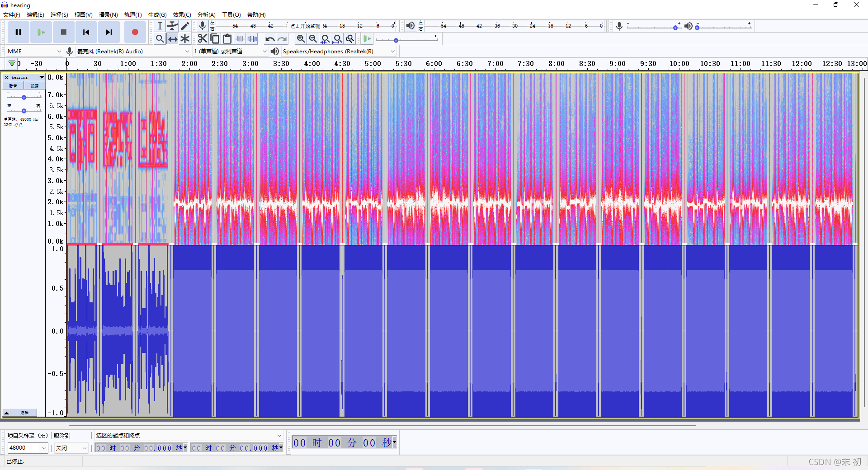This screenshot has width=868, height=470.
Task: Skip to start of the project
Action: 86,32
